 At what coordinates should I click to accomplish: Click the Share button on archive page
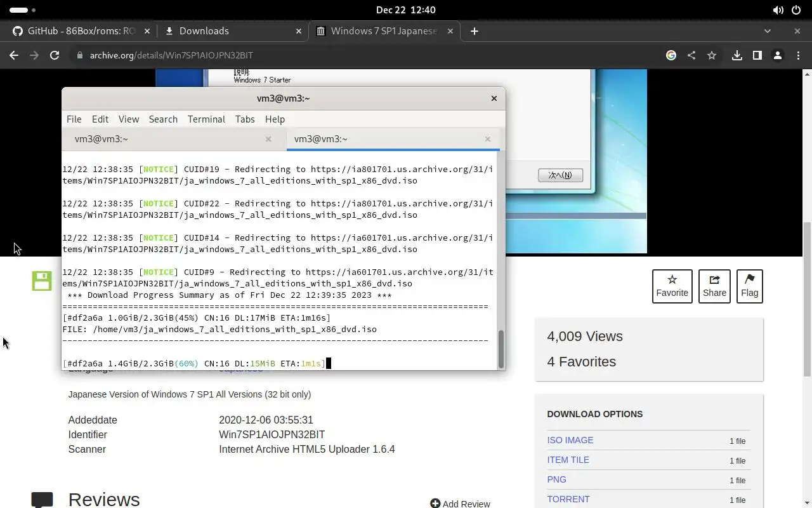[714, 286]
